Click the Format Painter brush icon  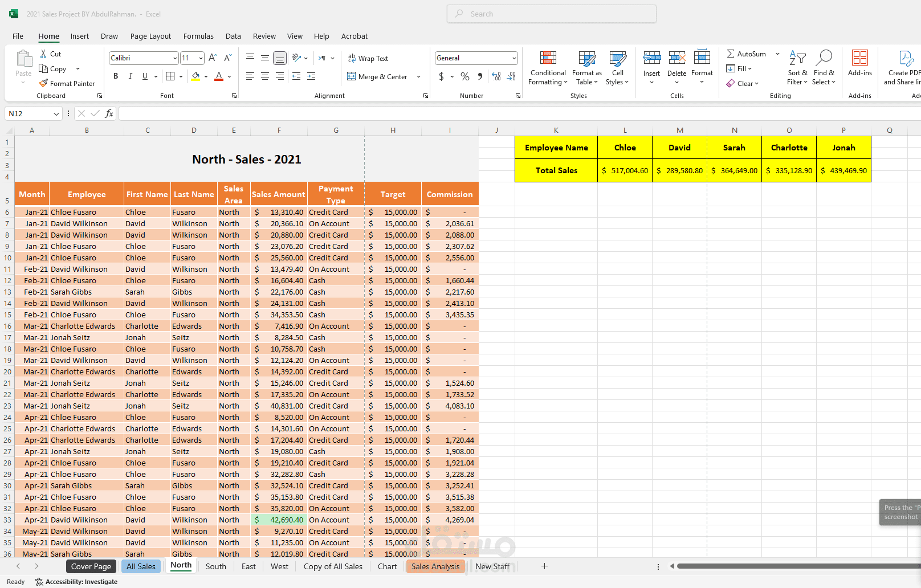point(43,83)
